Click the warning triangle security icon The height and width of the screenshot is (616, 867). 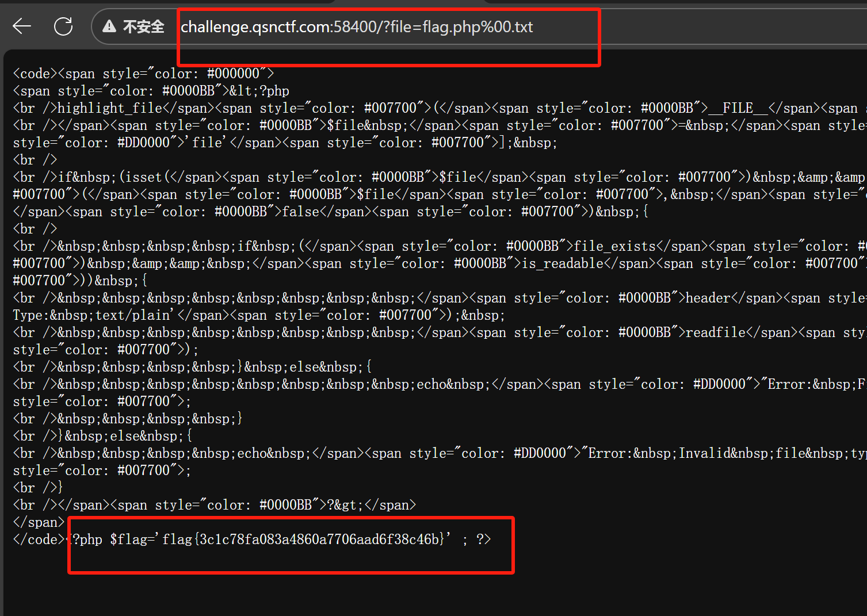click(109, 26)
